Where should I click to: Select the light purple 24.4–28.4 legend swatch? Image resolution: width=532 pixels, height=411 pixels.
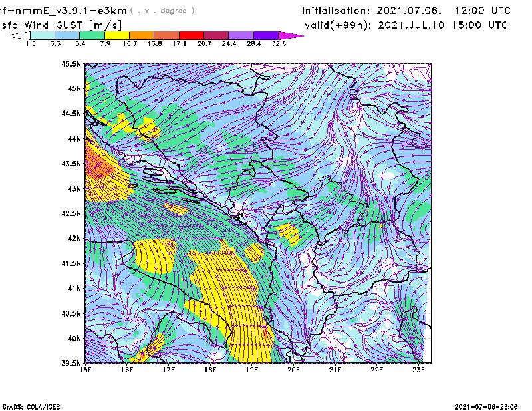[241, 35]
